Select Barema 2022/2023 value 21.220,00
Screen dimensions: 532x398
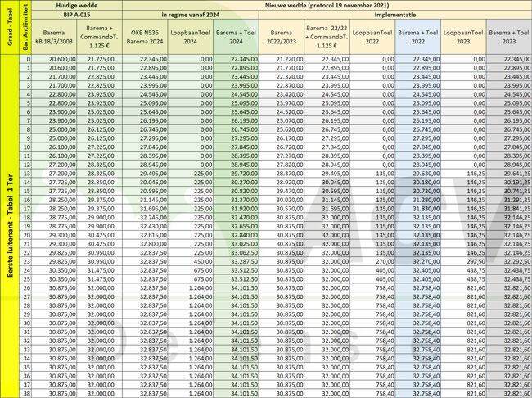click(290, 59)
